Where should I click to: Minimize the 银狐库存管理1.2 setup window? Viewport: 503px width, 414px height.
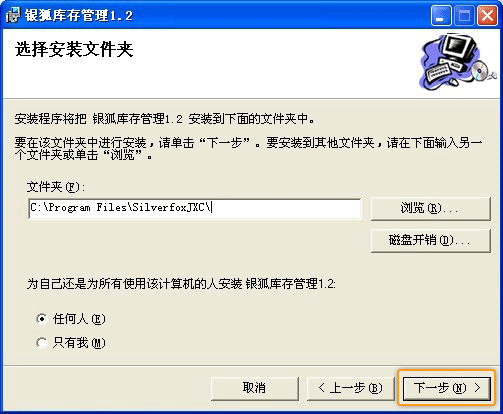441,15
